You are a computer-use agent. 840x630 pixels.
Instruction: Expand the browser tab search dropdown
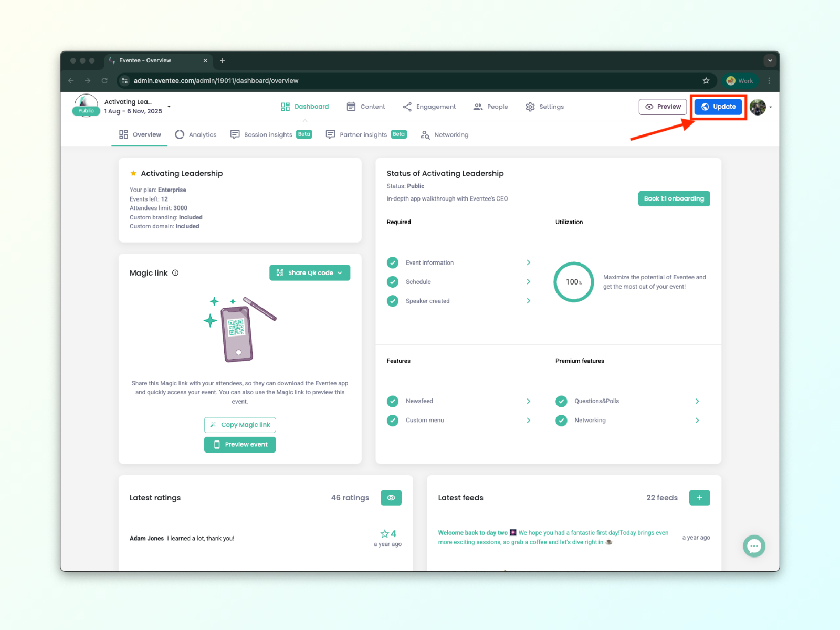coord(770,60)
